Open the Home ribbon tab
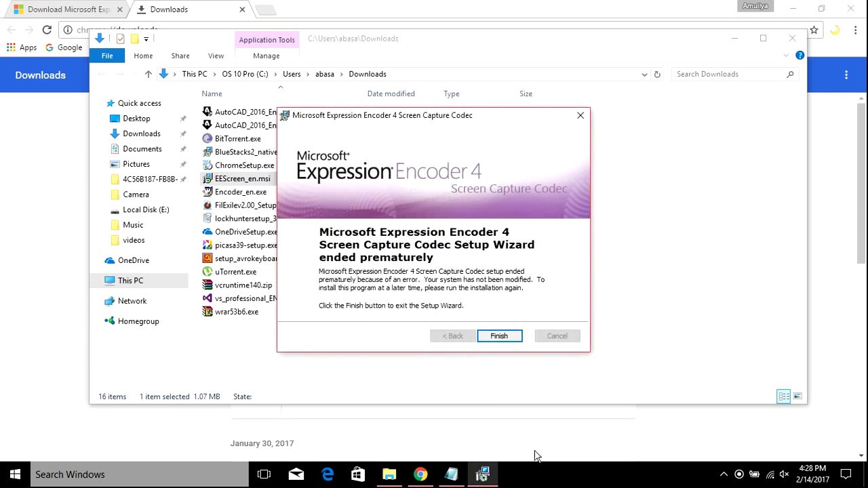 143,56
